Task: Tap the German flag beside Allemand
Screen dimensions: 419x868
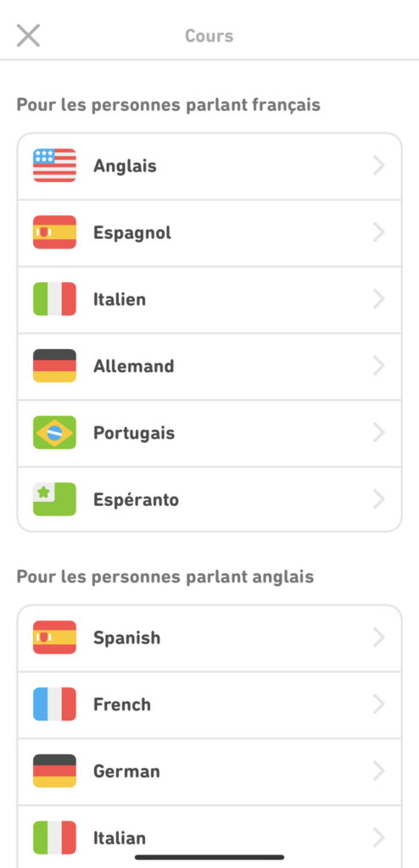Action: 54,366
